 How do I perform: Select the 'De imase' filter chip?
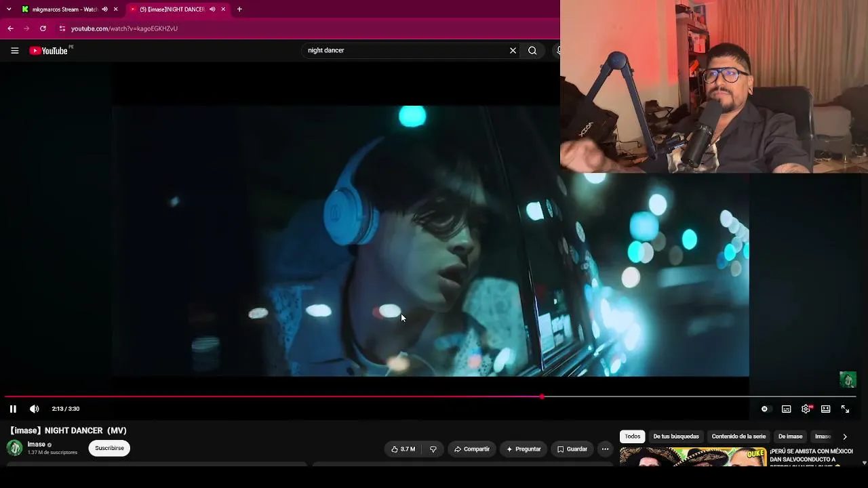click(x=790, y=436)
